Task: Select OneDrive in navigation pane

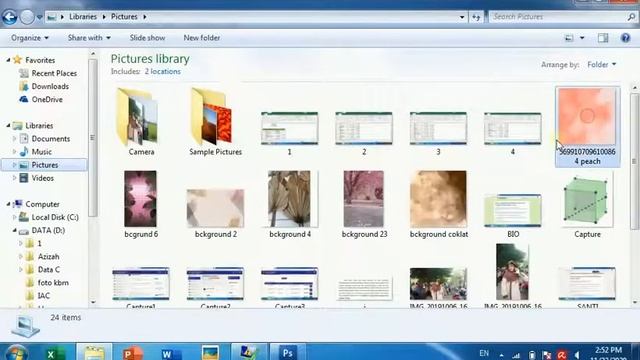Action: (47, 100)
